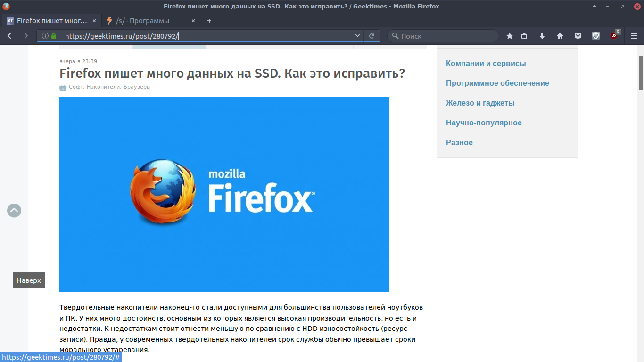
Task: Click the forward navigation arrow
Action: (25, 36)
